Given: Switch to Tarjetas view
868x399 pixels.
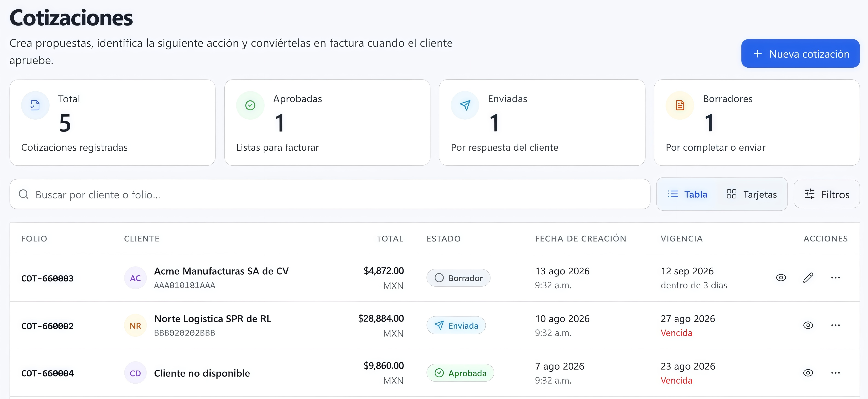Looking at the screenshot, I should [x=751, y=194].
